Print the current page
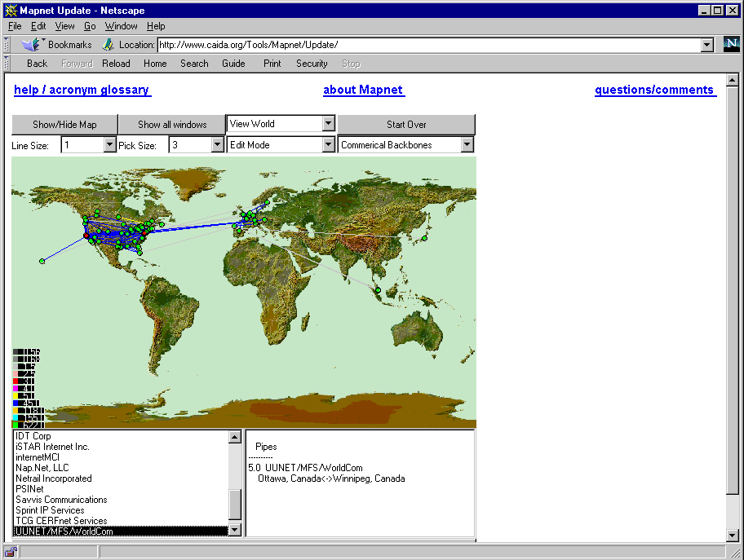 (x=272, y=64)
